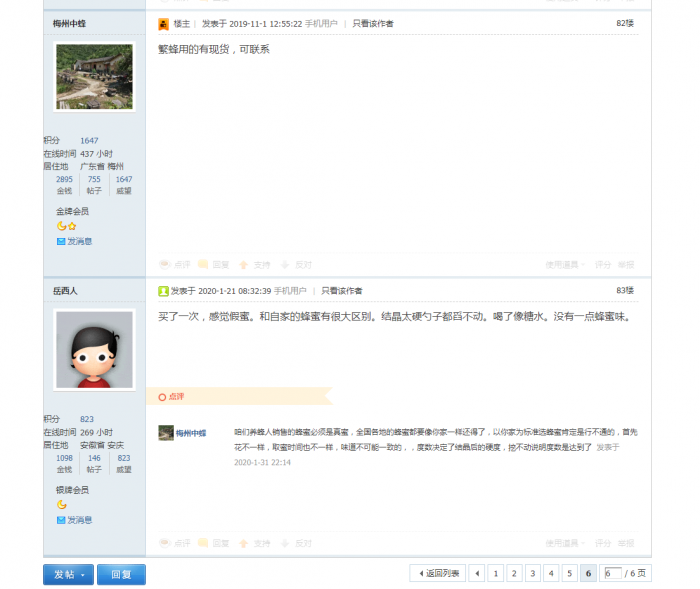Viewport: 700px width, 589px height.
Task: Go to page 5
Action: point(569,573)
